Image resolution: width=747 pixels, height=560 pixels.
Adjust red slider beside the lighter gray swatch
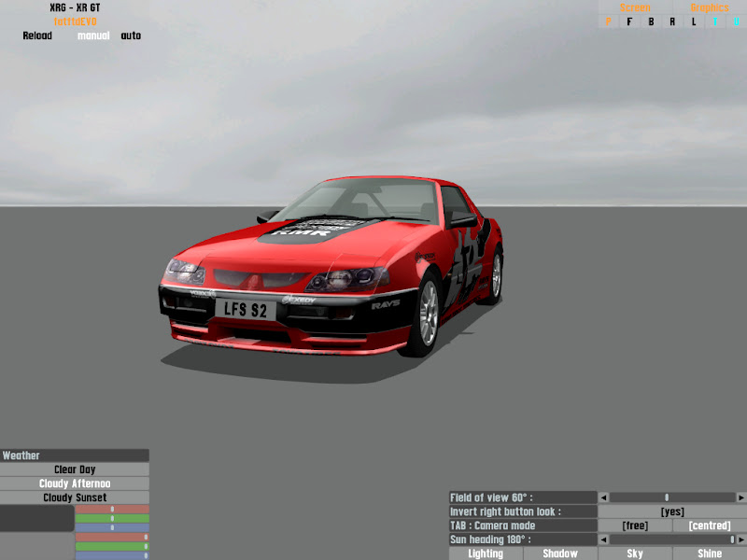coord(112,538)
